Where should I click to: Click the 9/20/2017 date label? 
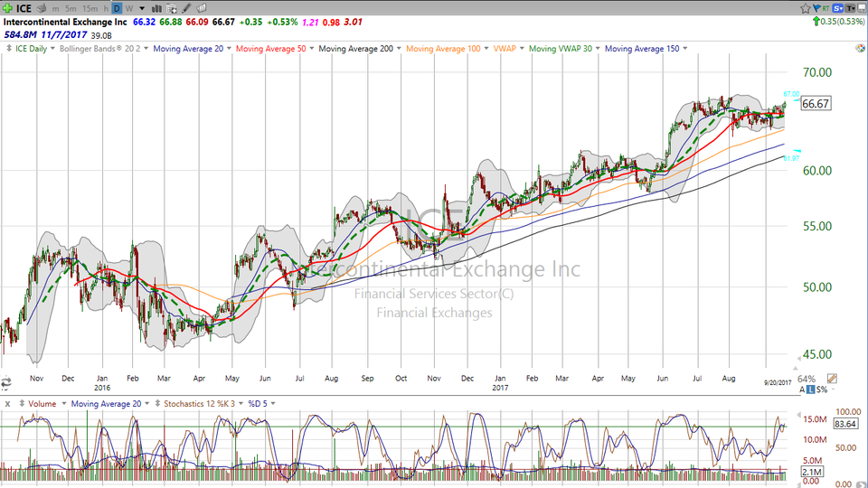778,383
